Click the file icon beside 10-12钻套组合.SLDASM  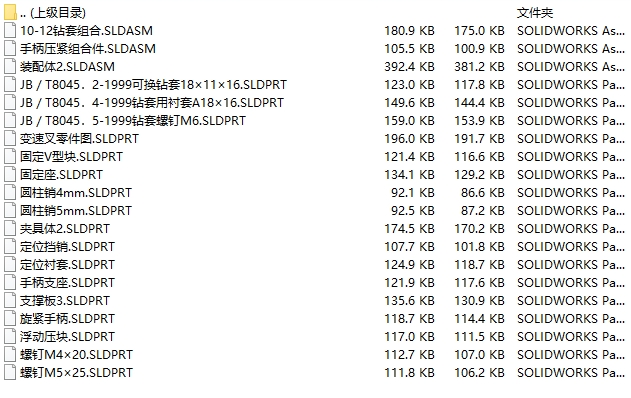coord(10,31)
